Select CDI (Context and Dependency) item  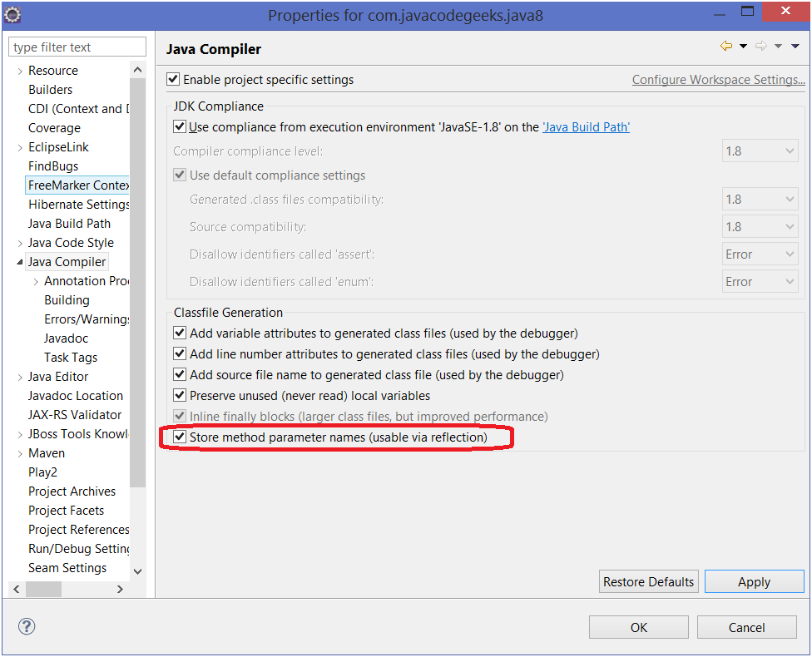pyautogui.click(x=78, y=109)
